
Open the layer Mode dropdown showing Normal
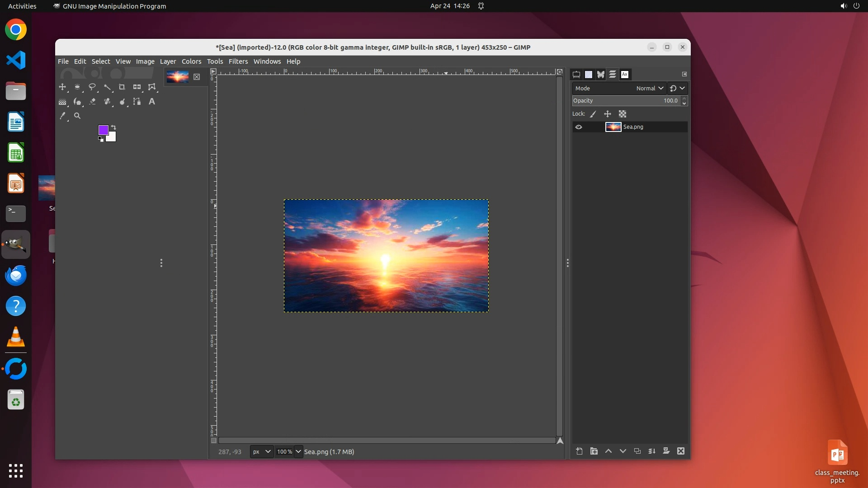coord(650,88)
